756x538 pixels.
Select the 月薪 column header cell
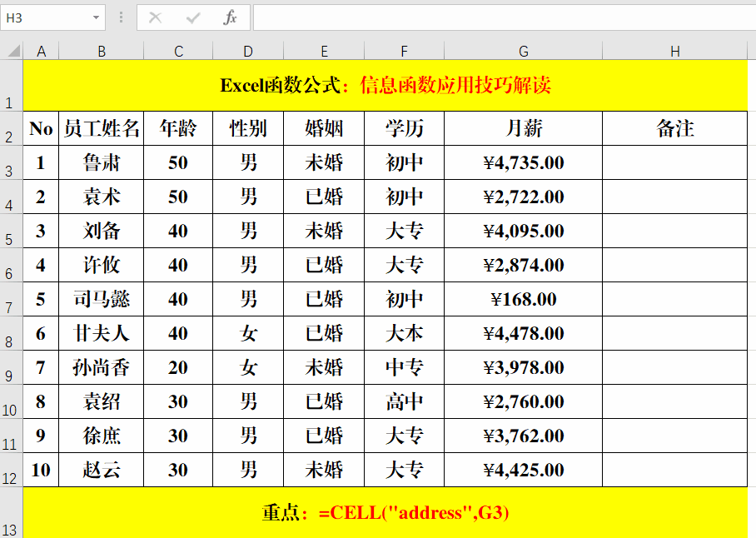coord(523,128)
